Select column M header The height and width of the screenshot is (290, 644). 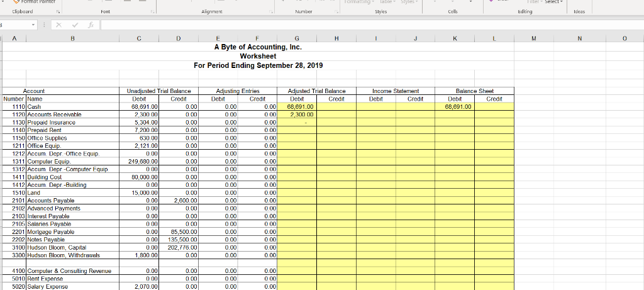click(533, 38)
